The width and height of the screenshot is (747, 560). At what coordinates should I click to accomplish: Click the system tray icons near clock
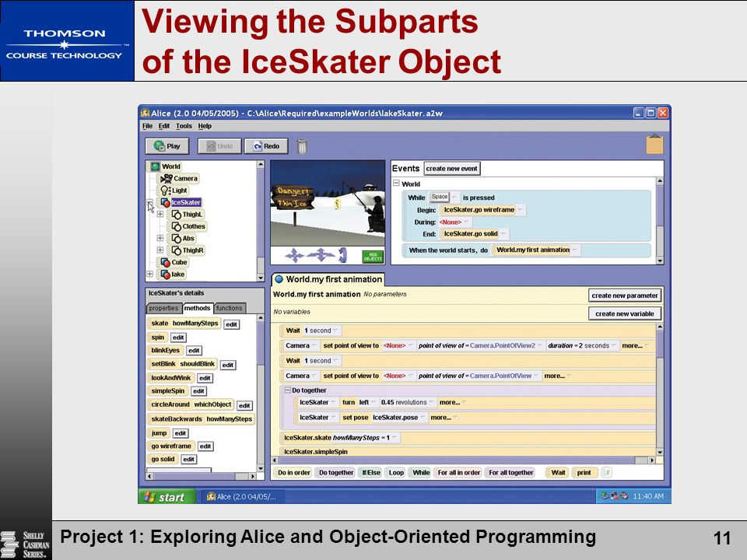[x=614, y=495]
